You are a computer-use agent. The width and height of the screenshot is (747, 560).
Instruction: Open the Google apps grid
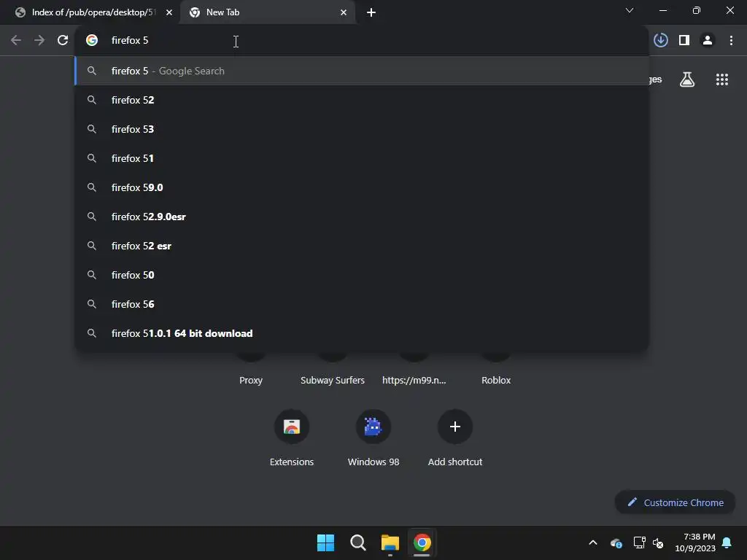(x=722, y=79)
